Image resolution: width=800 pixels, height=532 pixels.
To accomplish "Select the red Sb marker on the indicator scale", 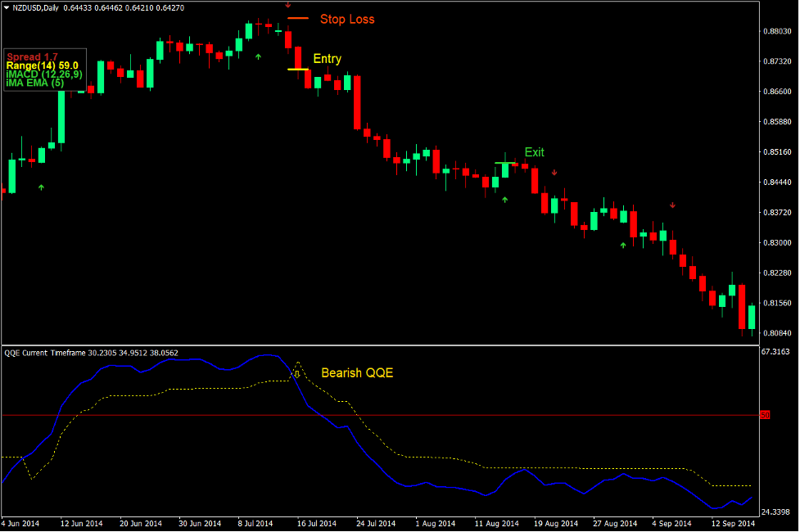I will [766, 415].
